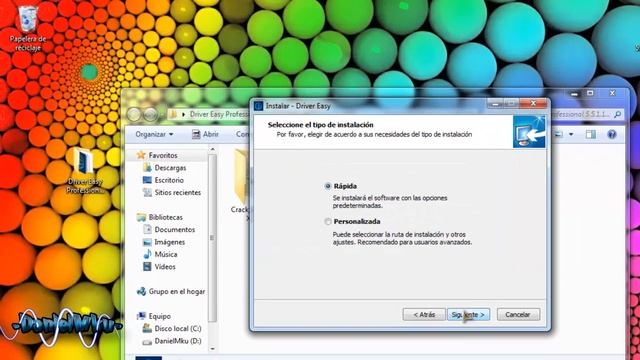
Task: Click Sitios recientes icon in sidebar
Action: tap(147, 192)
